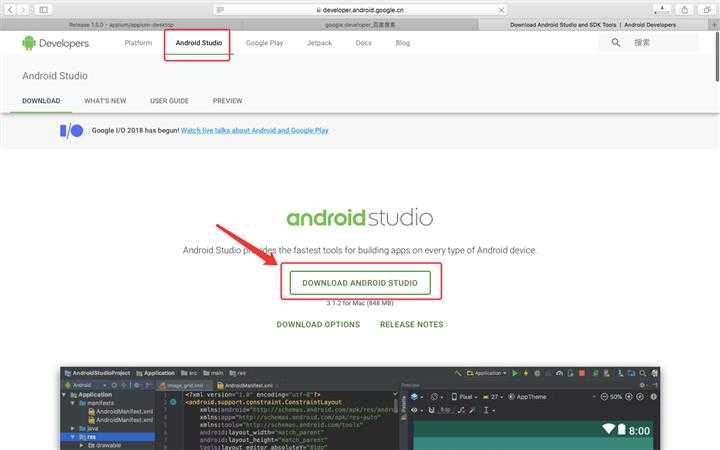Select the USER GUIDE sub-tab

169,101
